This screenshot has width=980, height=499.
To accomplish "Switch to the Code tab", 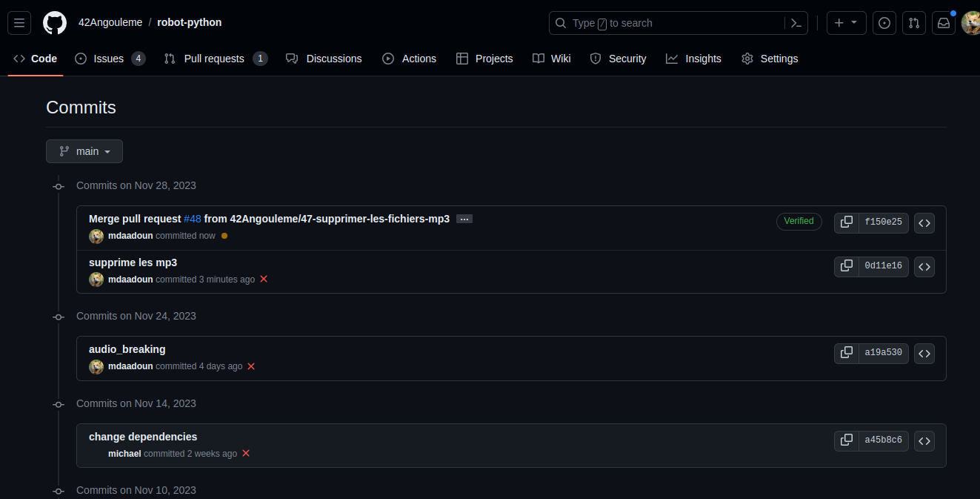I will pyautogui.click(x=36, y=59).
